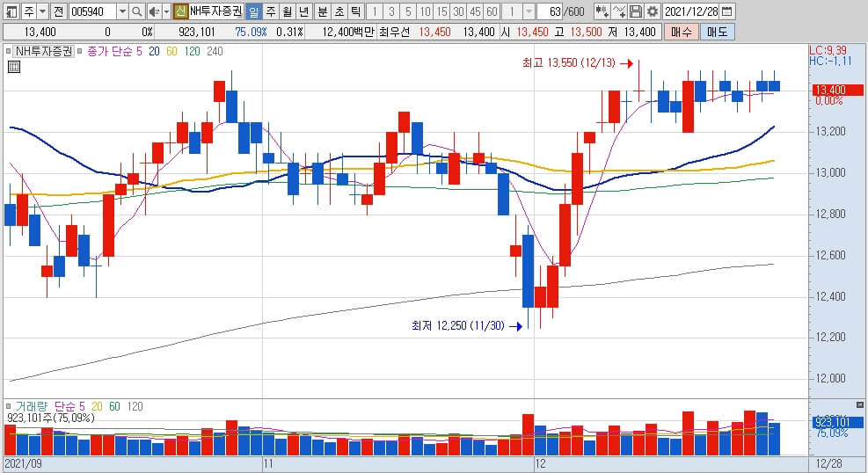Select the 일 daily chart period
The height and width of the screenshot is (473, 868).
(x=253, y=11)
